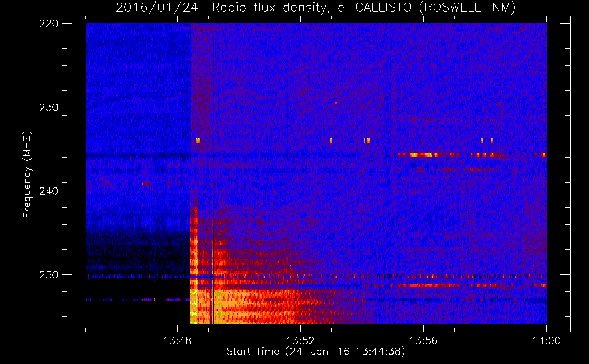This screenshot has width=589, height=364.
Task: Click the 230 frequency tick label
Action: pos(49,107)
